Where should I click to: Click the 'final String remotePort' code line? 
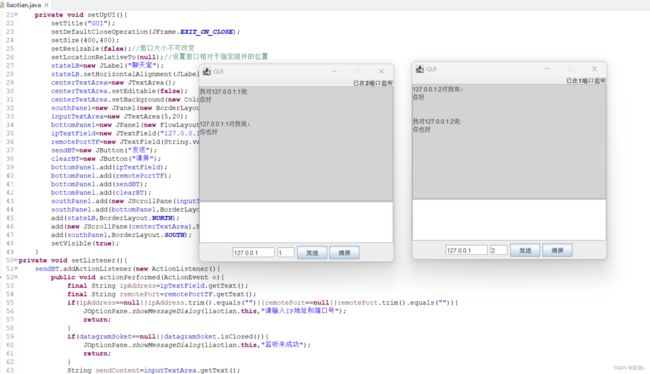click(162, 294)
